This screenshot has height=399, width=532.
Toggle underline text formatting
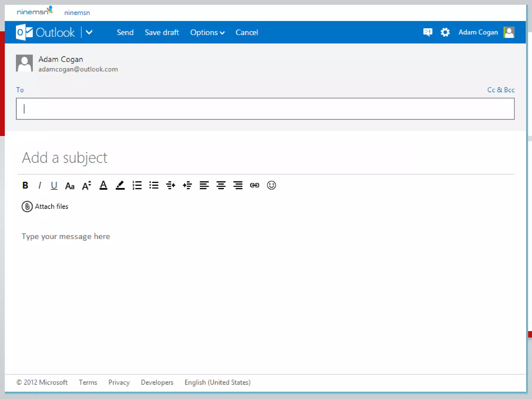(54, 185)
